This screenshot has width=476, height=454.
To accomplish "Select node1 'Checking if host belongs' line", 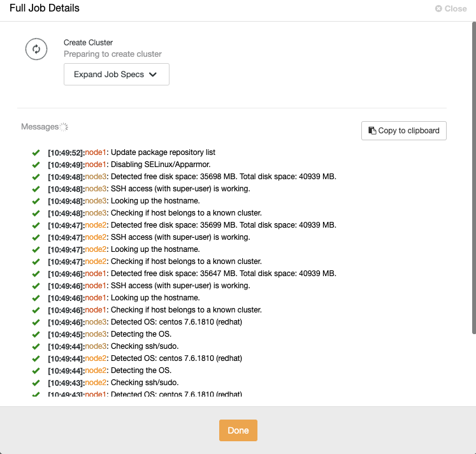I will [154, 310].
